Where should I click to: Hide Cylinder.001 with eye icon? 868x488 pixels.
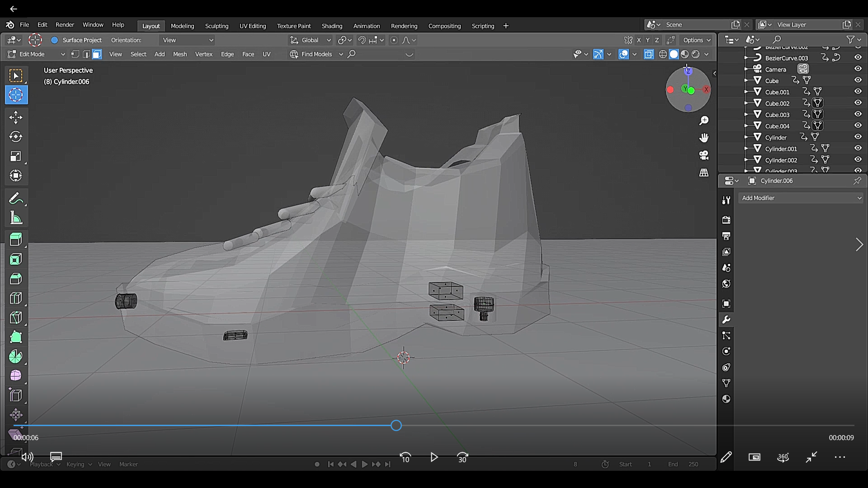point(858,148)
